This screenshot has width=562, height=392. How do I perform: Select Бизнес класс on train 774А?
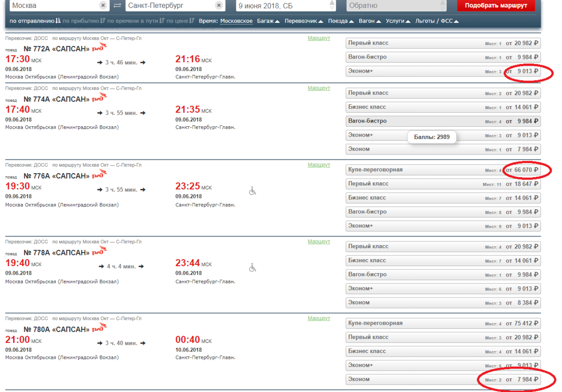(443, 107)
